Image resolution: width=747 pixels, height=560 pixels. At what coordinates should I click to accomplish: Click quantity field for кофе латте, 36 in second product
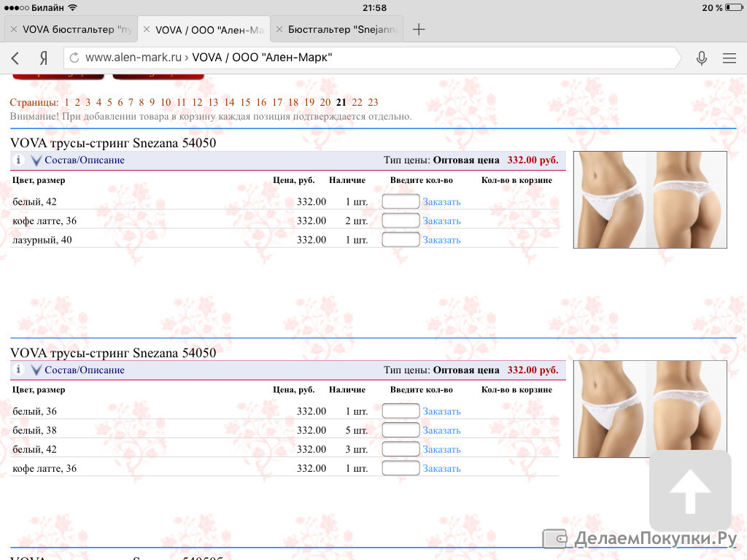coord(400,468)
